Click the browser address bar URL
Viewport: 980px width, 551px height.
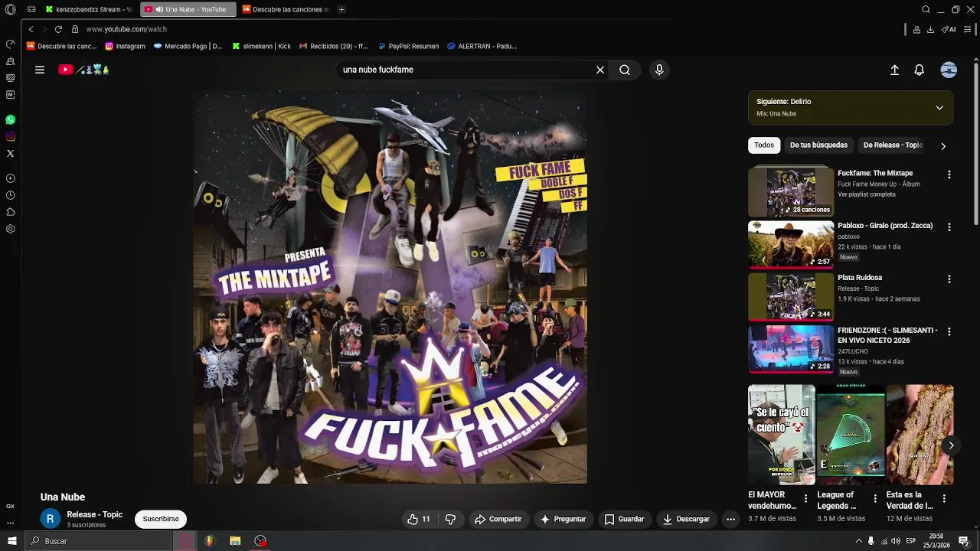(126, 29)
